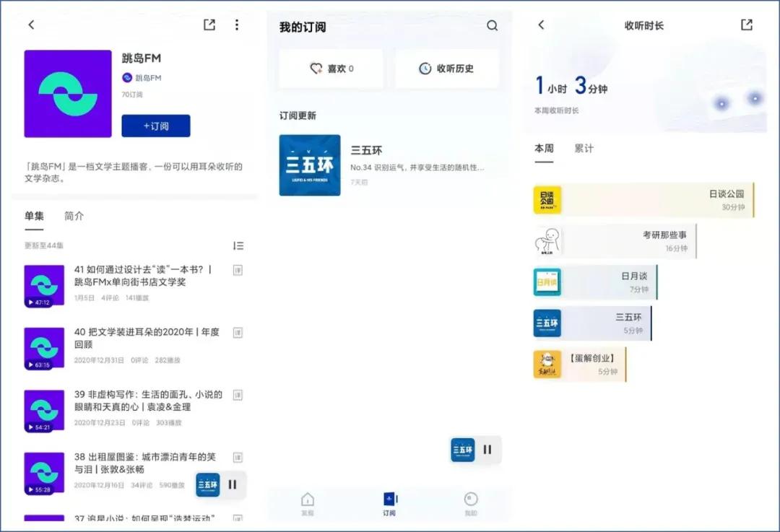Viewport: 780px width, 532px height.
Task: Open the 发现 tab in bottom navigation
Action: pyautogui.click(x=308, y=502)
